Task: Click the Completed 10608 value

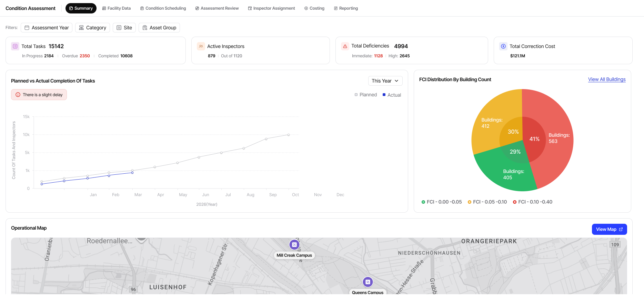Action: [127, 56]
